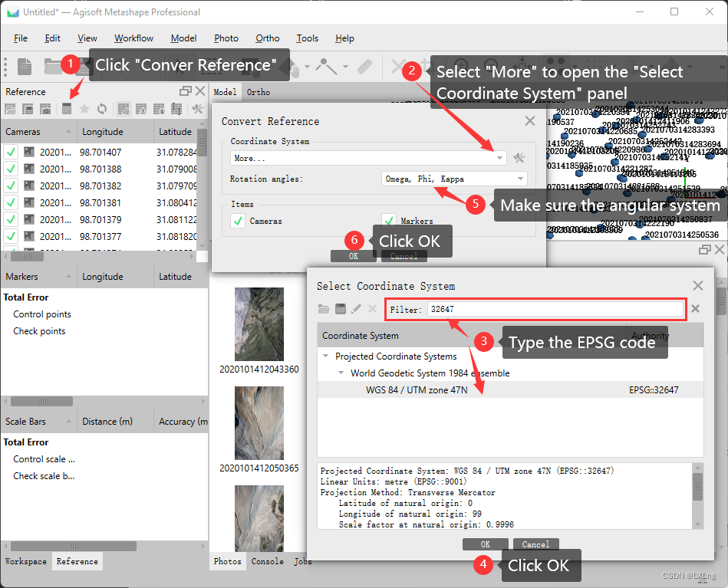Image resolution: width=728 pixels, height=588 pixels.
Task: Click Cancel in Select Coordinate System dialog
Action: (535, 544)
